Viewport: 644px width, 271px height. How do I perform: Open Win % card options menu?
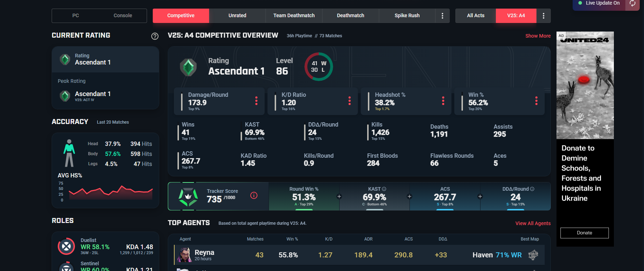[x=536, y=101]
